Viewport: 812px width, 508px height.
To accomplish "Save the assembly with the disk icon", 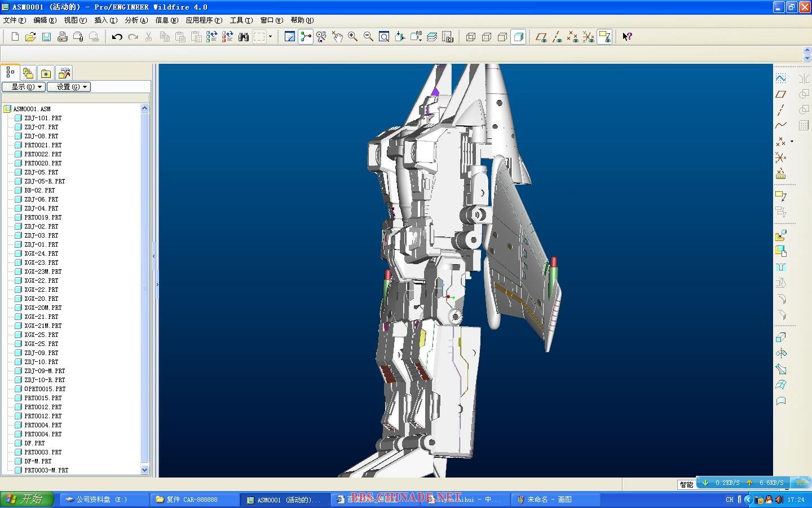I will click(x=46, y=37).
